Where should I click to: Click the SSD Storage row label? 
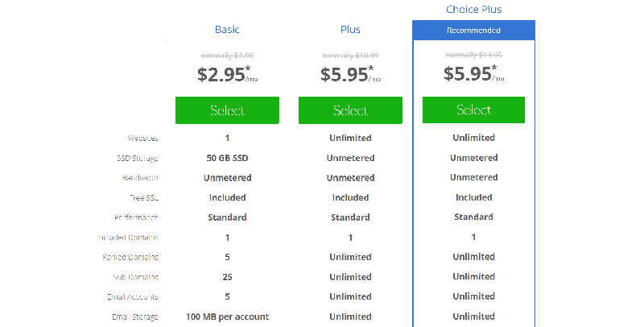pos(136,158)
